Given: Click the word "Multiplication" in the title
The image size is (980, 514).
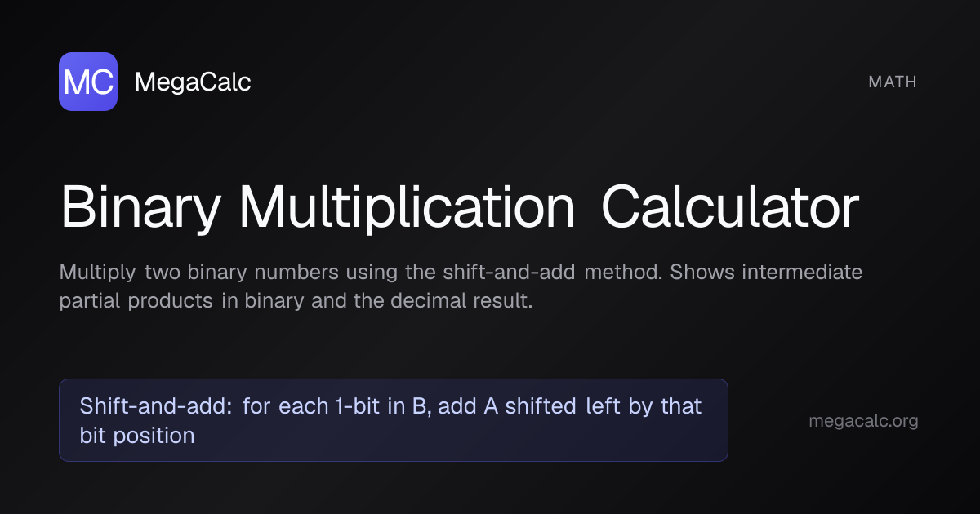Looking at the screenshot, I should (407, 208).
